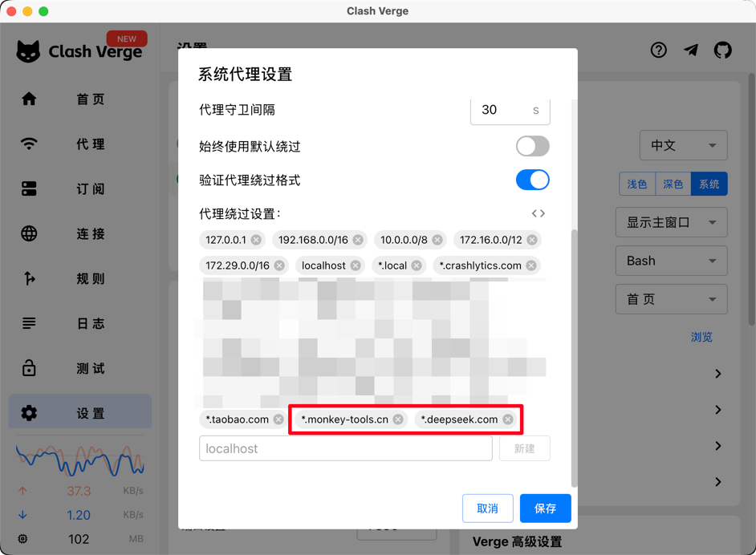The height and width of the screenshot is (555, 756).
Task: Remove the *.monkey-tools.cn bypass chip
Action: [x=398, y=419]
